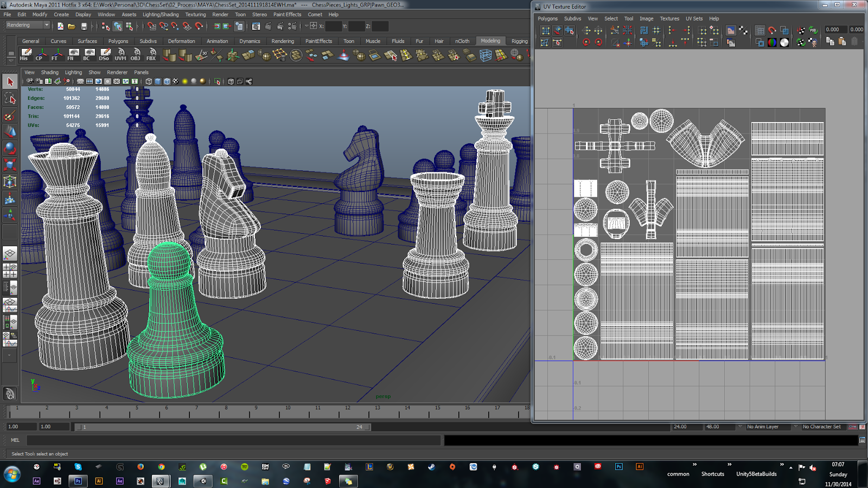Save the scene with the floppy icon
This screenshot has height=488, width=868.
(x=84, y=26)
